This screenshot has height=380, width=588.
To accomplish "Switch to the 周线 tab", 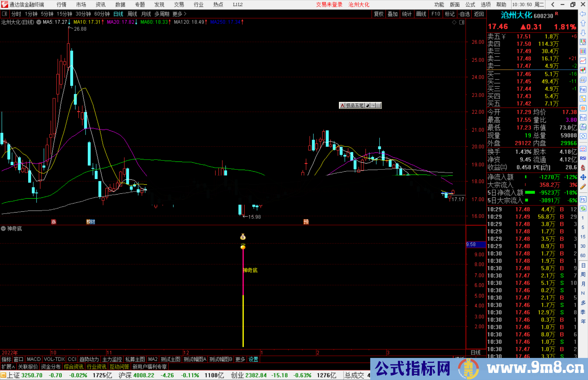I will point(132,14).
